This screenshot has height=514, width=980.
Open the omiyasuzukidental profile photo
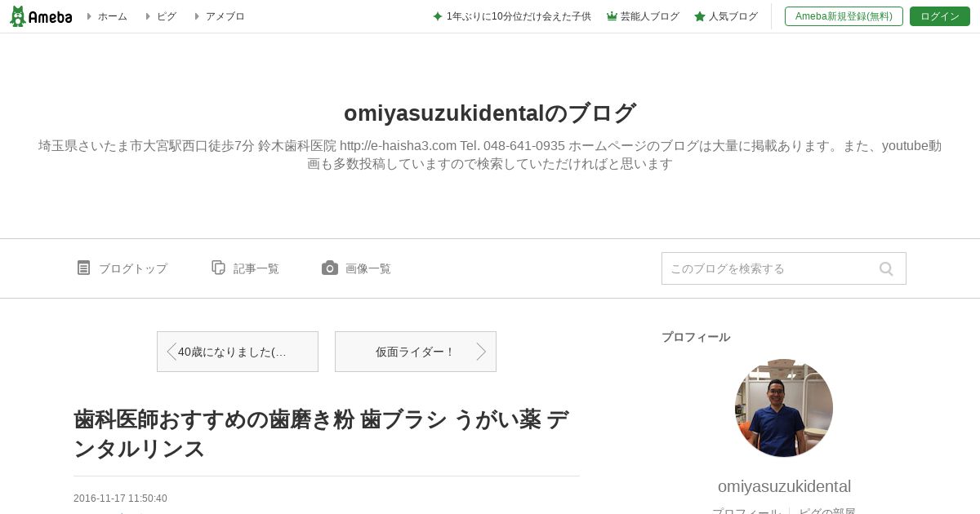tap(784, 408)
